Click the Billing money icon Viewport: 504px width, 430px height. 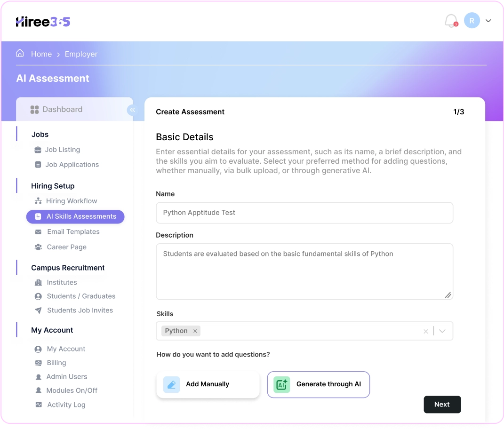coord(38,363)
